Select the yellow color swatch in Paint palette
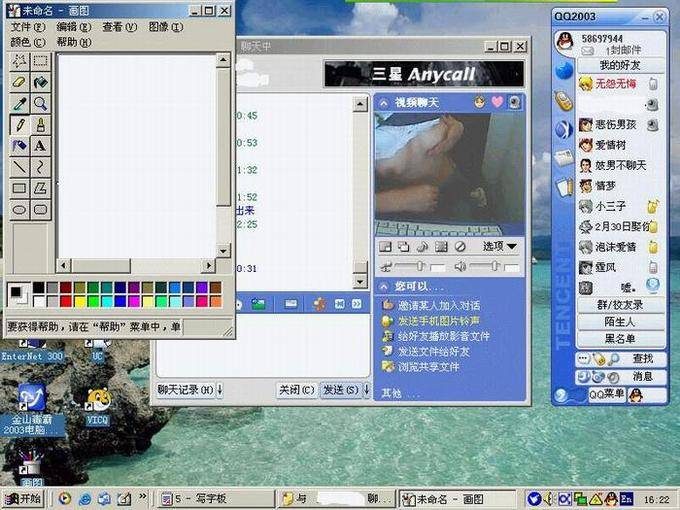 (x=80, y=301)
